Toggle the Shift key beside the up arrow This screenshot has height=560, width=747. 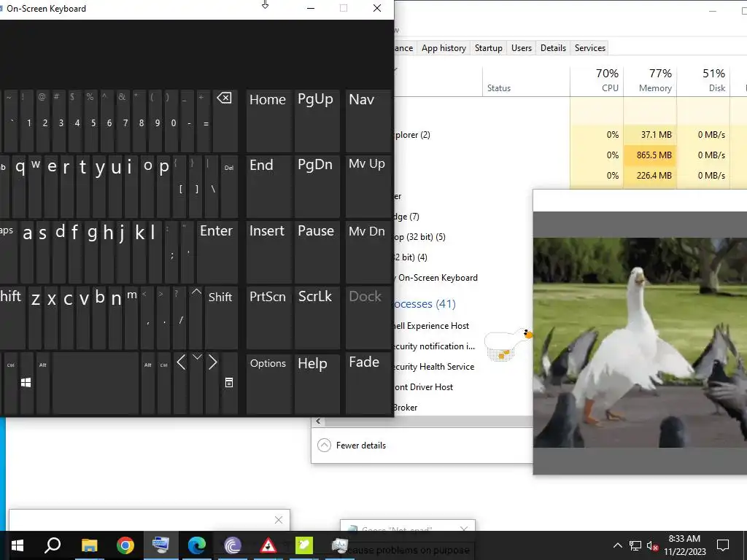coord(221,318)
